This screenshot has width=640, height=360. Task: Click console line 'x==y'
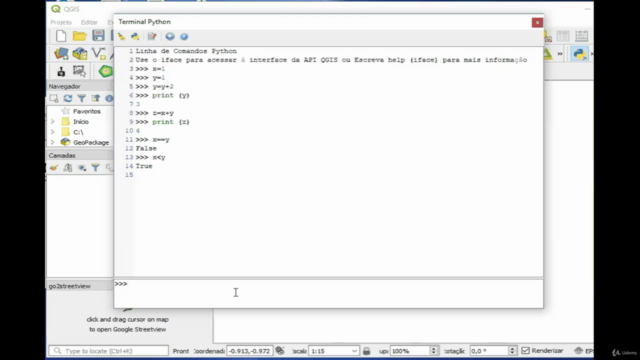coord(161,140)
